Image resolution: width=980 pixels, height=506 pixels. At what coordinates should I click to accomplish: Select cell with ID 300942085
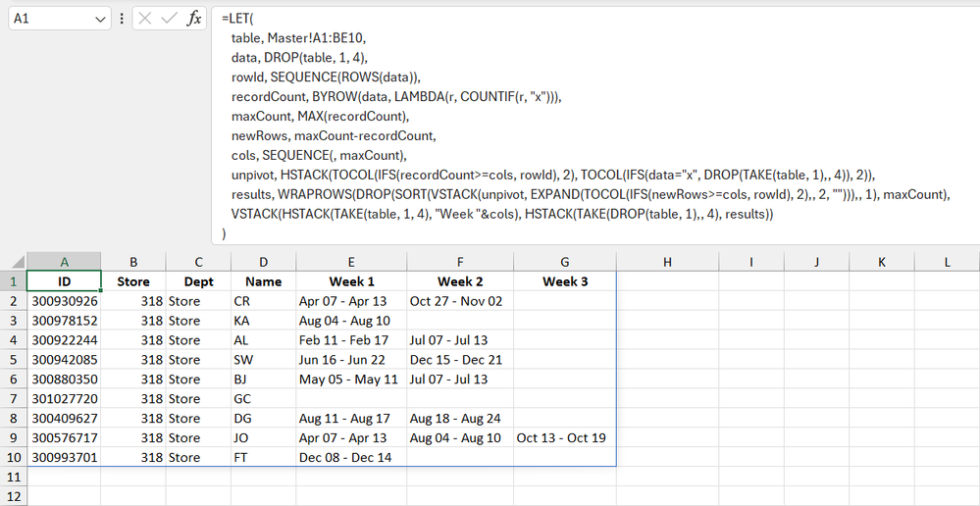[64, 360]
